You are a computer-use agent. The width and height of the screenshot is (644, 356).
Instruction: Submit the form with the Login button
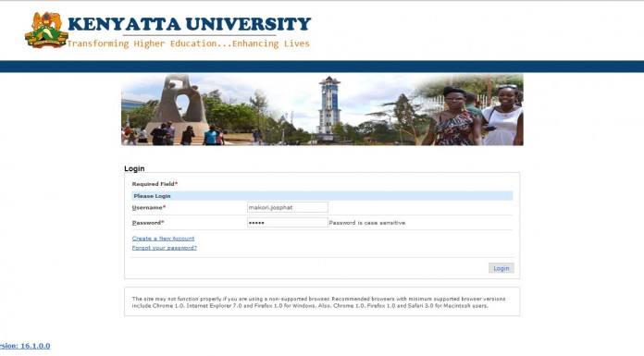coord(502,268)
